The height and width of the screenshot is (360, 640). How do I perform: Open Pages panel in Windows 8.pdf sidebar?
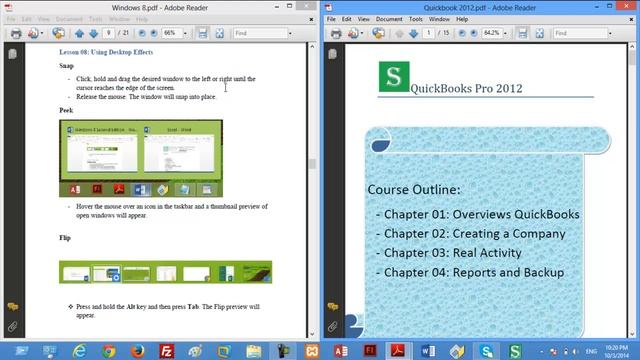pos(13,54)
